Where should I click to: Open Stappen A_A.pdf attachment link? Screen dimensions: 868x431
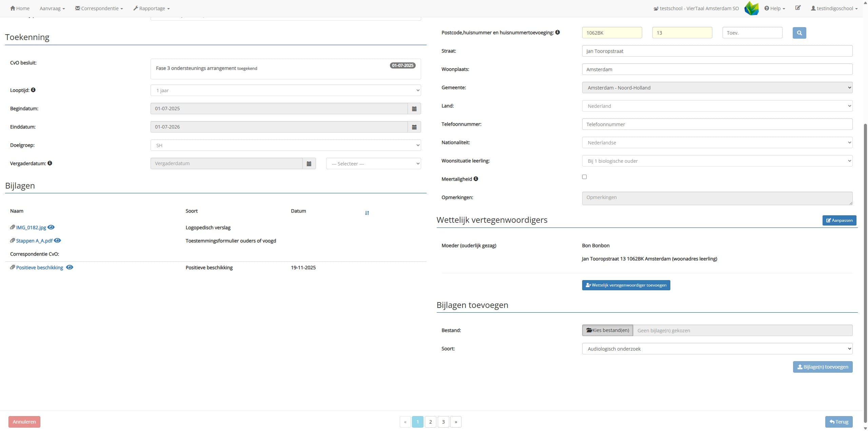pos(34,241)
